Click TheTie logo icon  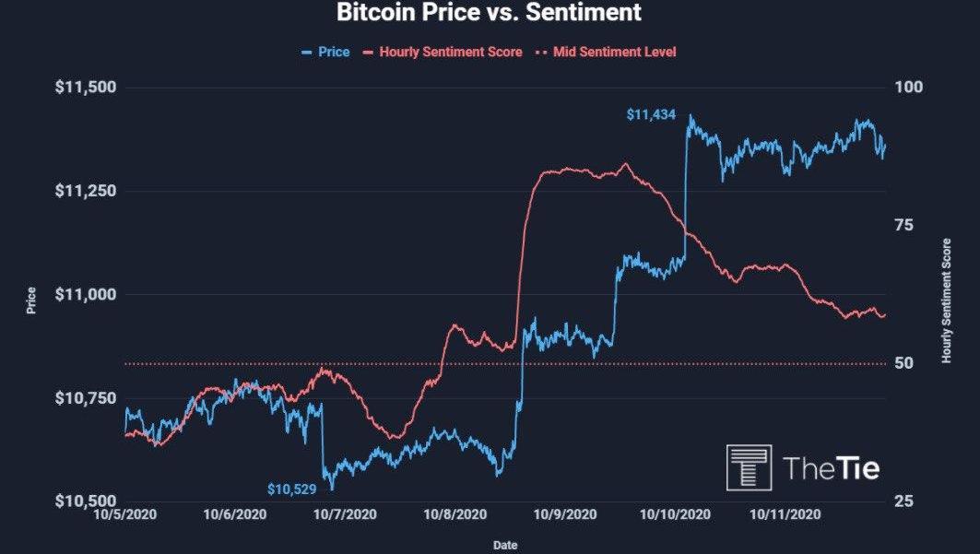tap(749, 467)
